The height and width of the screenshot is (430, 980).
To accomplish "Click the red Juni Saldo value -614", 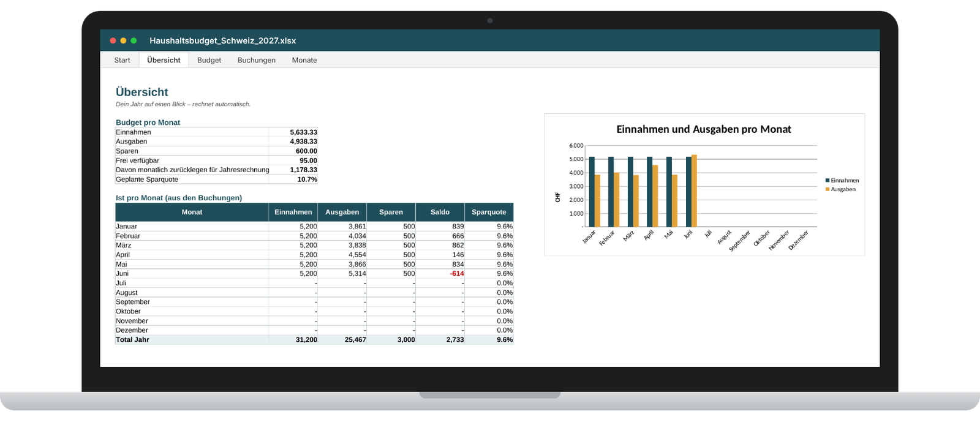I will 457,274.
